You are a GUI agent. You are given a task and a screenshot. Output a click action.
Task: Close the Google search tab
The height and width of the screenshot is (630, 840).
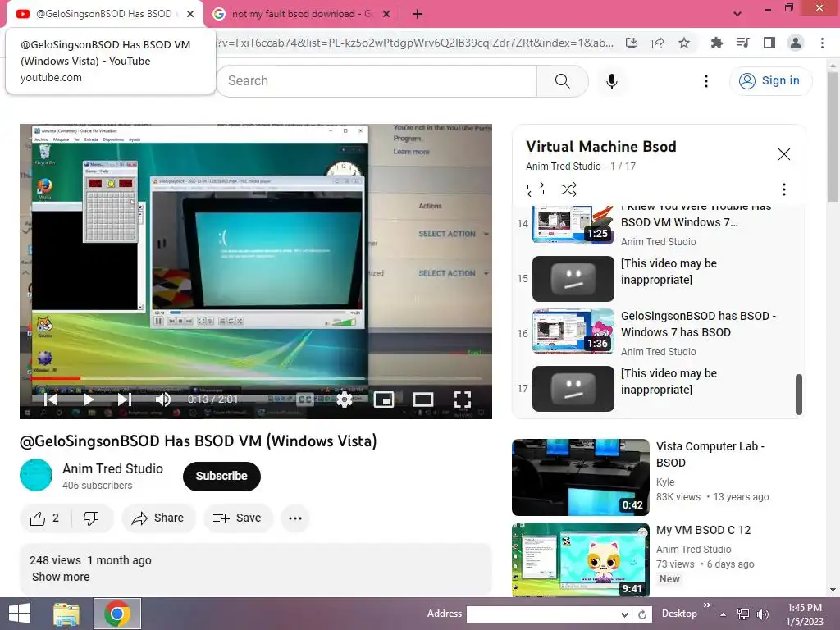[x=386, y=14]
